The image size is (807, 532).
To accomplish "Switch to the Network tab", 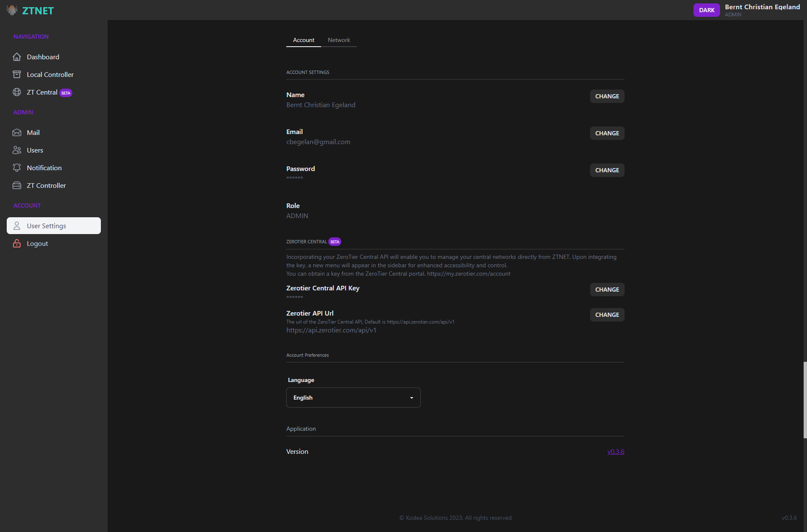I will coord(339,40).
